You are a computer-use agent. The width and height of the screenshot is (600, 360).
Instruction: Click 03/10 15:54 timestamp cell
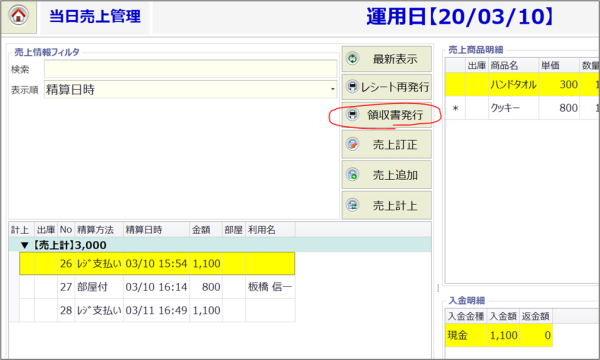(156, 263)
